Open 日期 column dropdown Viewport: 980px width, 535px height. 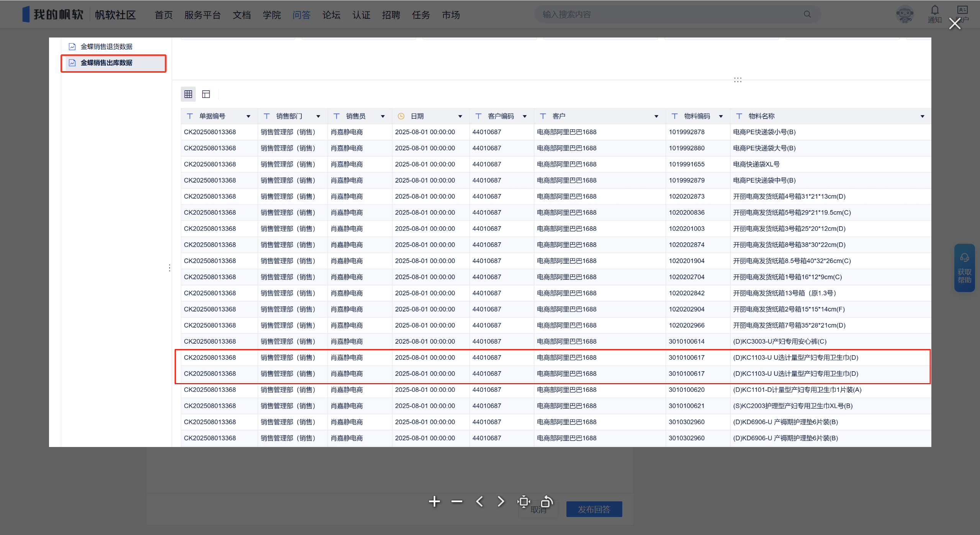pyautogui.click(x=460, y=116)
